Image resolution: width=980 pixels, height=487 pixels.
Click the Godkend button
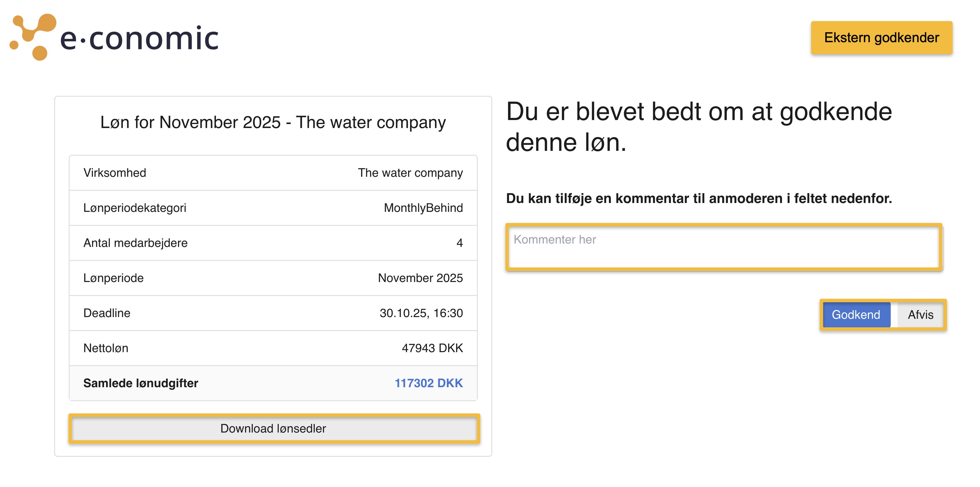(x=856, y=314)
